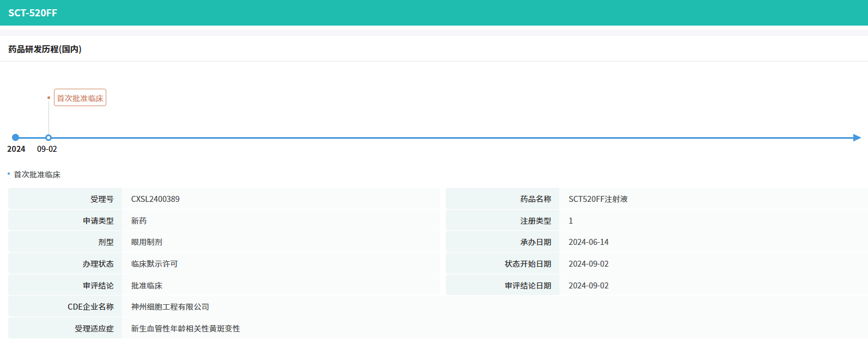Click the 承办日期 value 2024-06-14
868x351 pixels.
(x=588, y=242)
